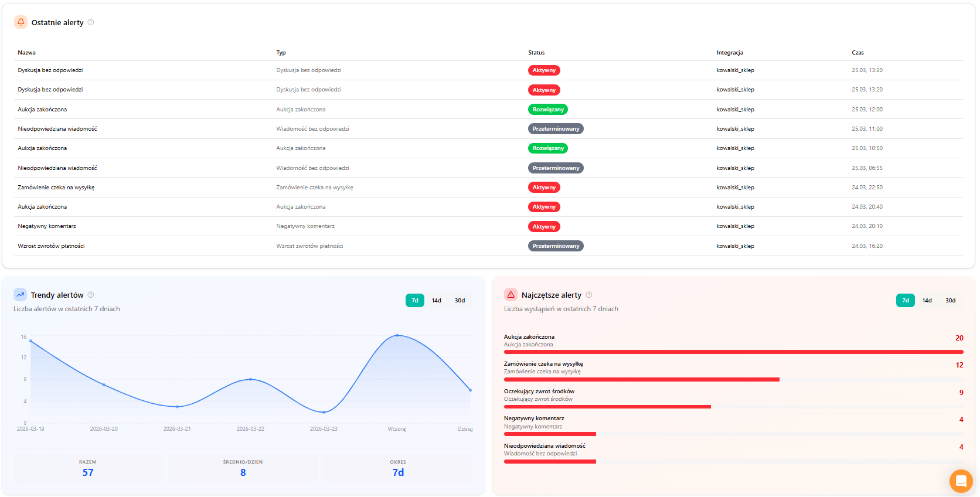Click the chart data point for 2026-03-20
Screen dimensions: 980x497
(104, 384)
